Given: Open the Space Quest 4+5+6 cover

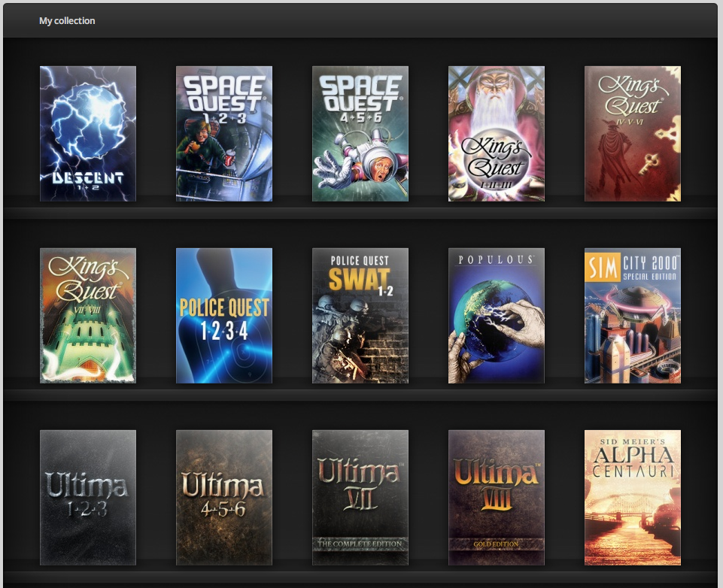Looking at the screenshot, I should [360, 134].
